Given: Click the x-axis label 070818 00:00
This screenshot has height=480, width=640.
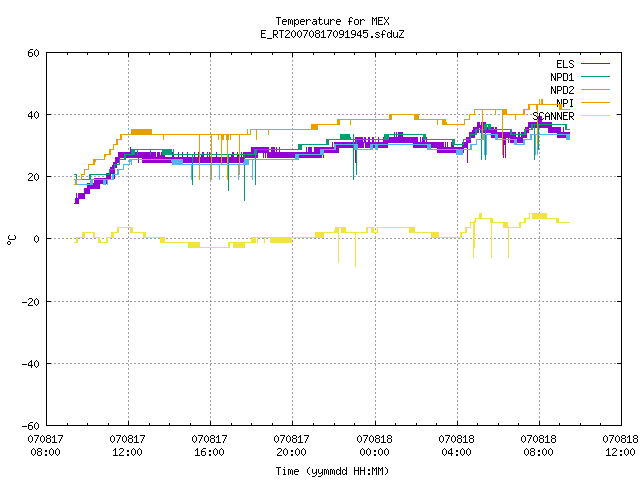Looking at the screenshot, I should pos(374,446).
